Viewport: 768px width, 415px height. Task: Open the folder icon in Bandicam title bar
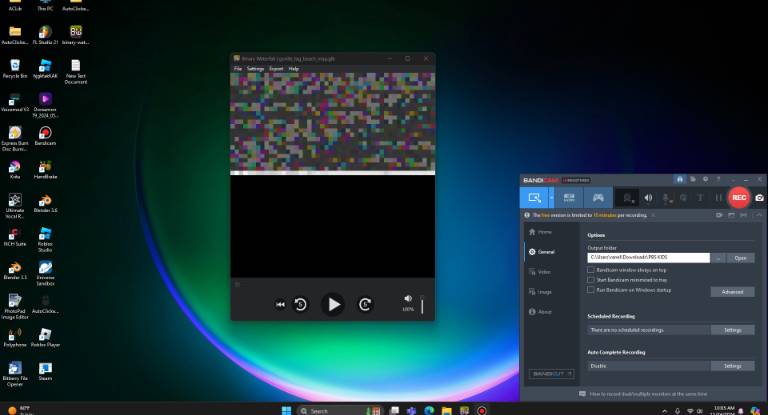[693, 179]
